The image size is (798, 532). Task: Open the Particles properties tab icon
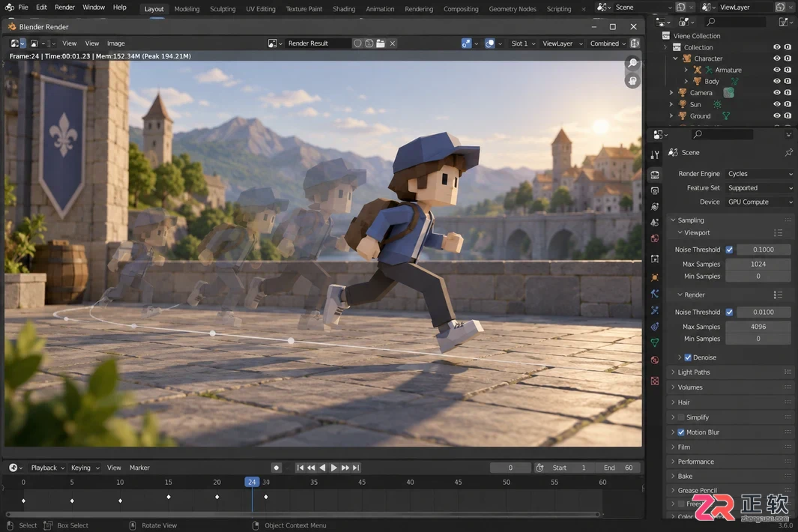click(x=655, y=310)
